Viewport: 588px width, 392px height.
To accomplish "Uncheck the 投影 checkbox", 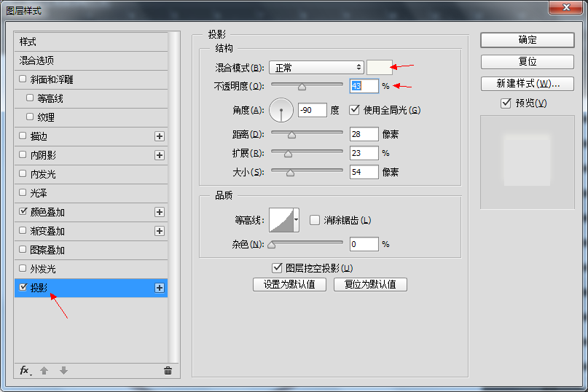I will (x=23, y=287).
